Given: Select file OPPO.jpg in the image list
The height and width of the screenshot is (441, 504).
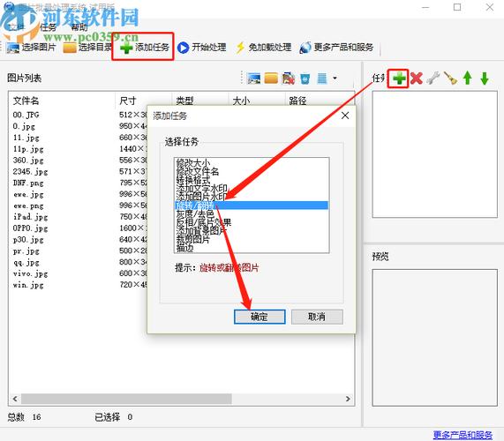Looking at the screenshot, I should point(30,228).
